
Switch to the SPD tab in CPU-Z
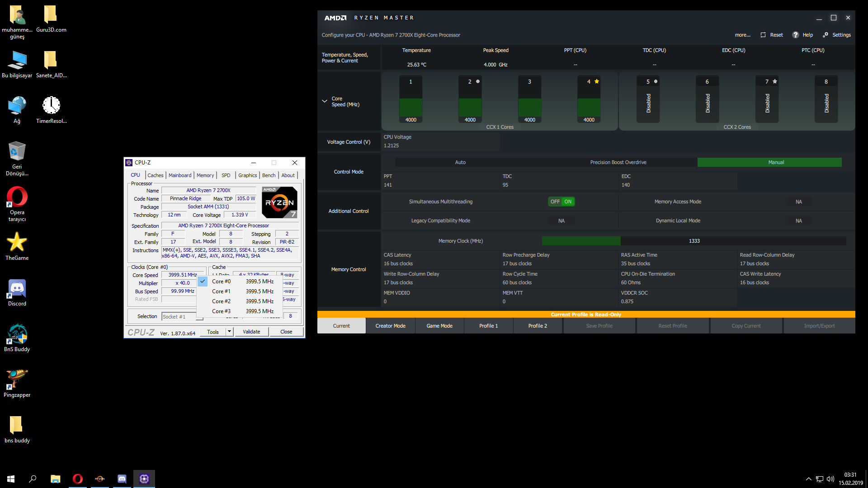[x=226, y=175]
